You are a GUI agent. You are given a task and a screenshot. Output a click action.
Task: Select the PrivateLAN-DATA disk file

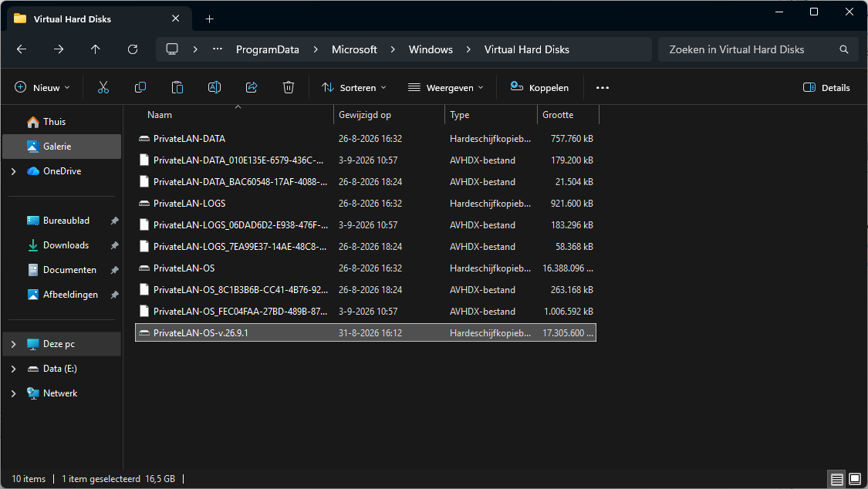[x=366, y=139]
